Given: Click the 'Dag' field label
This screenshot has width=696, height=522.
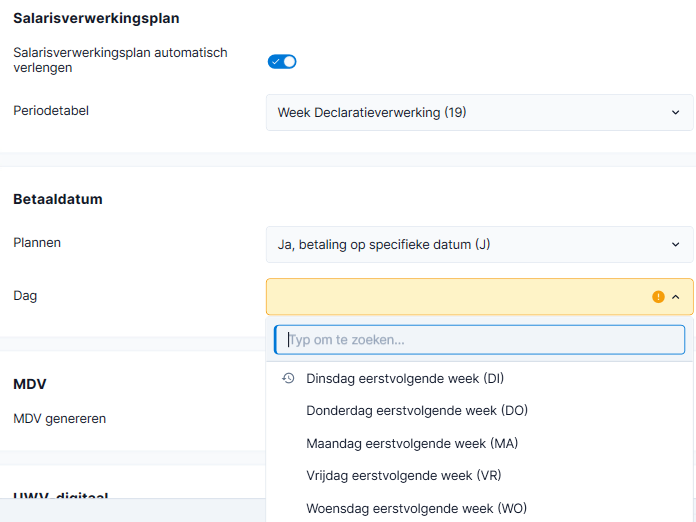Looking at the screenshot, I should (25, 296).
